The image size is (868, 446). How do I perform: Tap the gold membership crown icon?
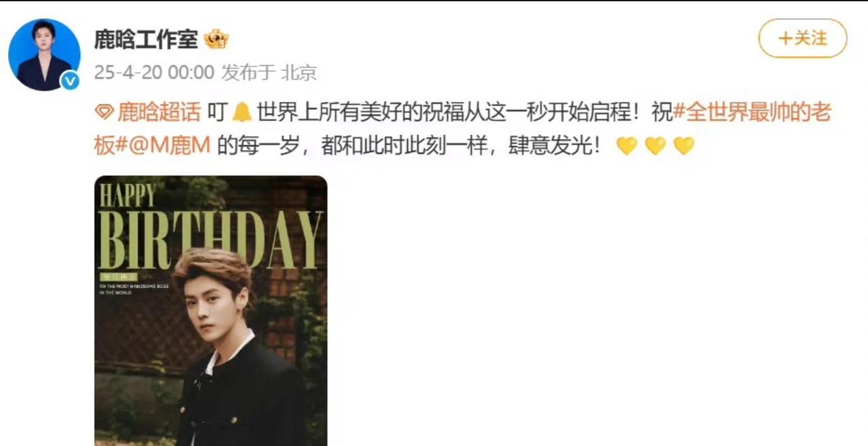216,39
